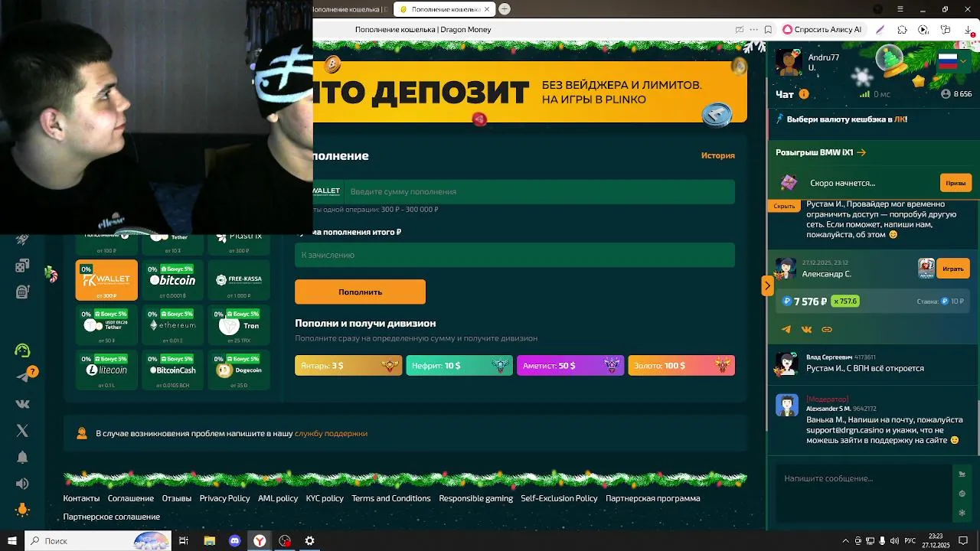
Task: Click the Играть button in chat
Action: (953, 269)
